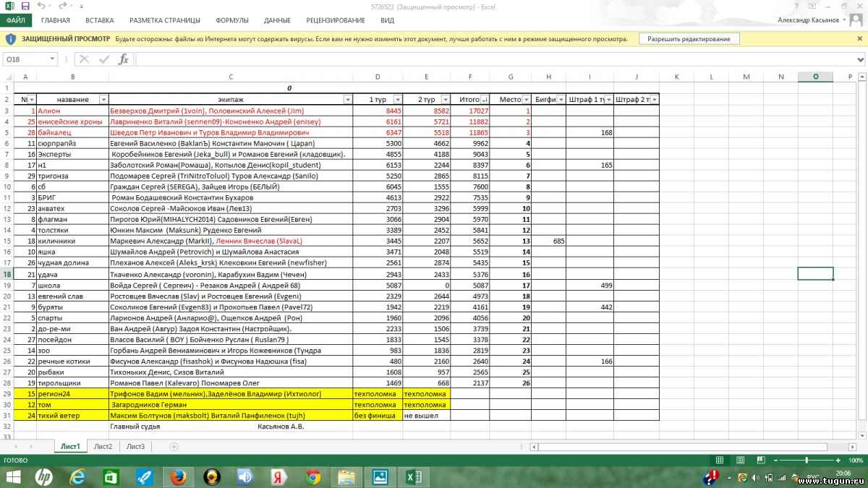The width and height of the screenshot is (868, 488).
Task: Open the ДАННЫЕ ribbon tab
Action: (277, 20)
